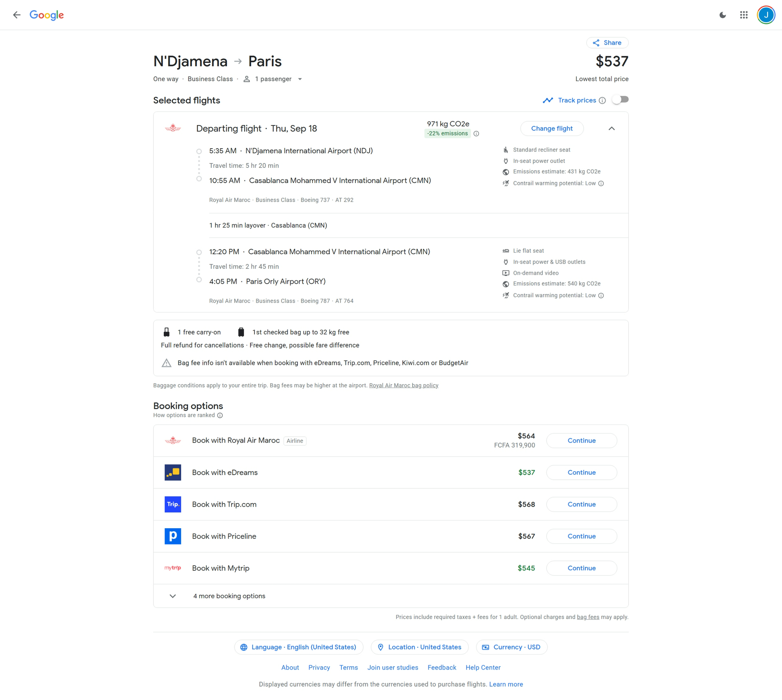This screenshot has width=782, height=700.
Task: Click the How options are ranked info icon
Action: click(x=220, y=415)
